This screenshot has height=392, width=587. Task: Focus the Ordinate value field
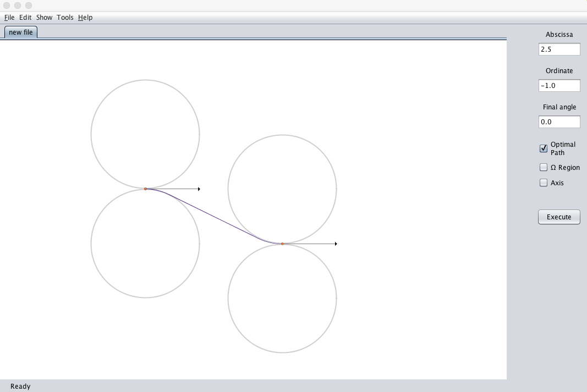coord(559,86)
